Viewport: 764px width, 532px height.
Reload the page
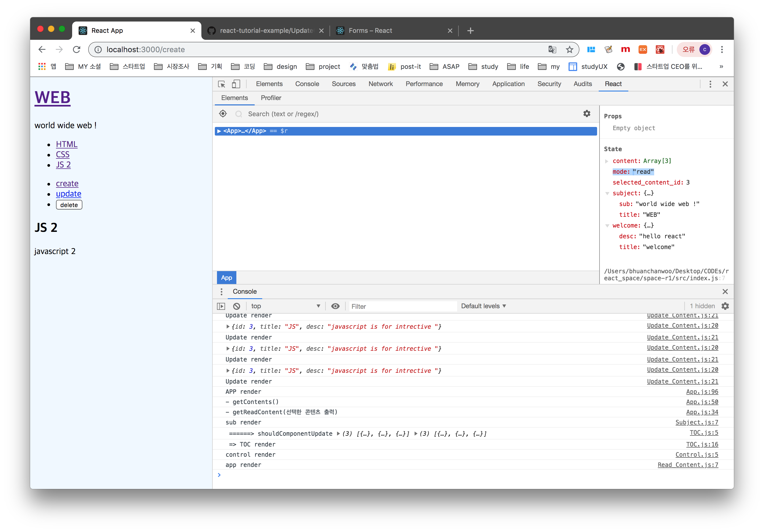point(76,49)
